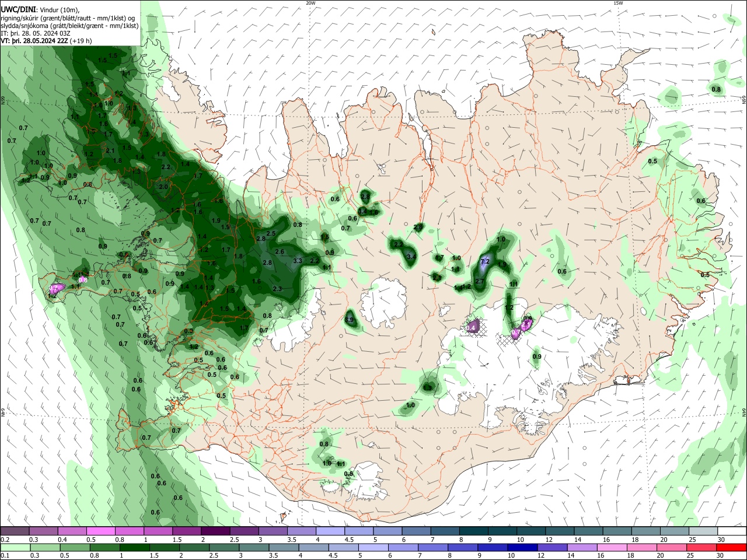The height and width of the screenshot is (560, 747).
Task: Click light pink swatch starting at 16, lower scale
Action: (612, 547)
